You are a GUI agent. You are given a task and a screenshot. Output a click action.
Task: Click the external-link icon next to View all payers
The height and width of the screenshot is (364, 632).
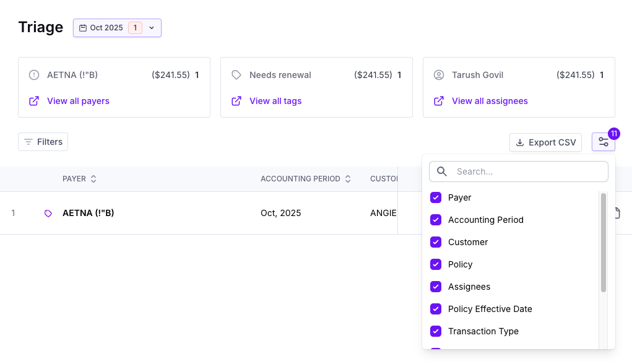pos(34,101)
